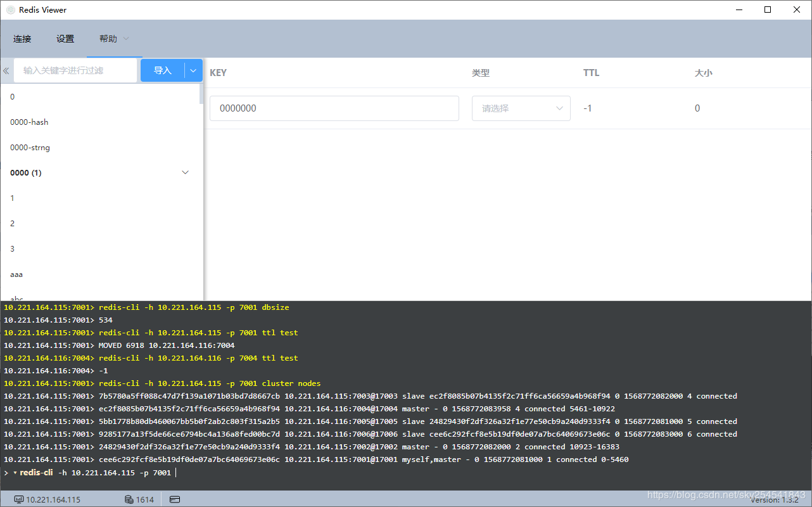
Task: Open the 设置 menu
Action: tap(65, 39)
